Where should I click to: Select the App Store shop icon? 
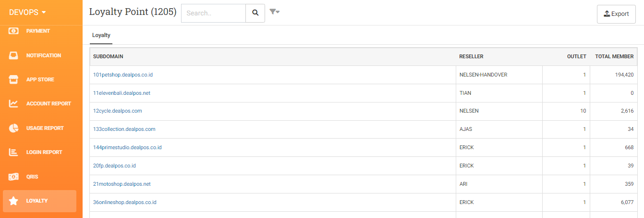click(13, 79)
